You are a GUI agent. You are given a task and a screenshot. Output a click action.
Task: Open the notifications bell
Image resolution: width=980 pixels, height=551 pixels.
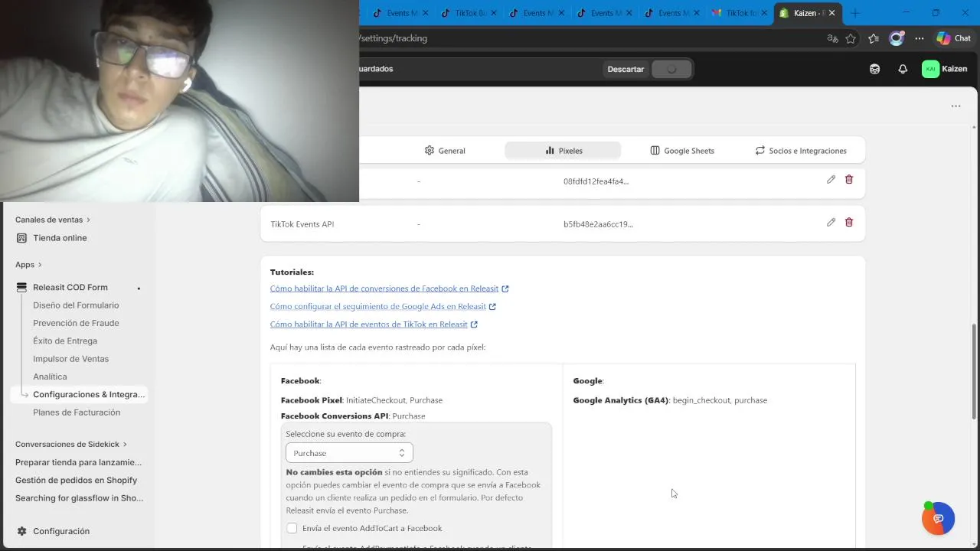tap(903, 69)
